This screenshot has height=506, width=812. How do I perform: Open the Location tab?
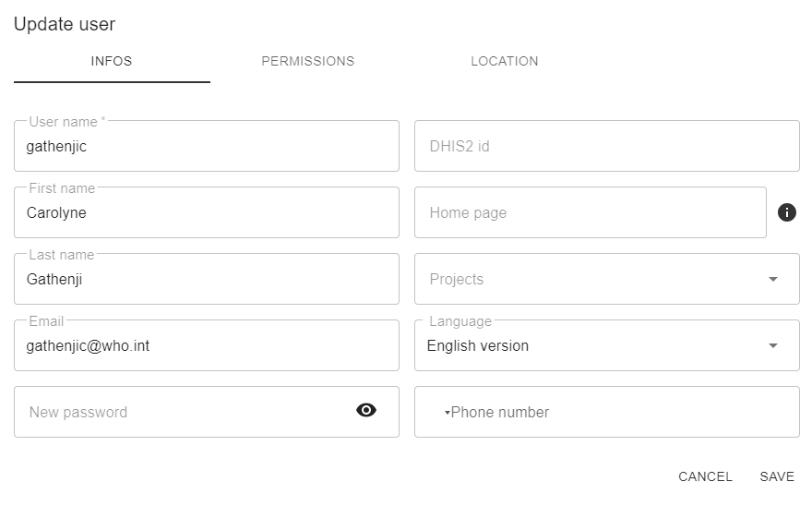[504, 61]
